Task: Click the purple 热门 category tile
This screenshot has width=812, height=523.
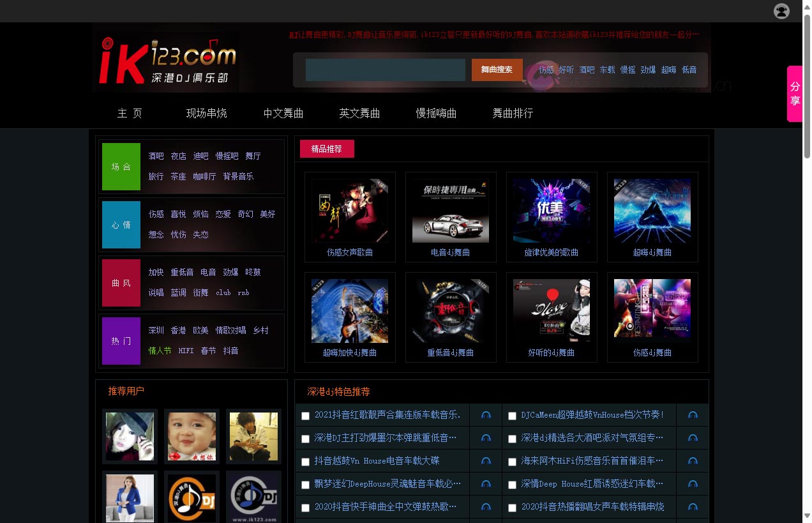Action: click(121, 341)
